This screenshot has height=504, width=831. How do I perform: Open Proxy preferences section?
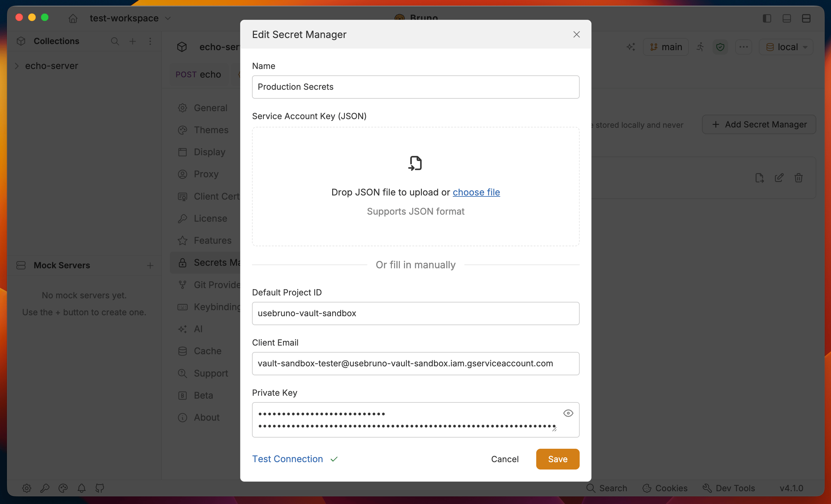(199, 174)
